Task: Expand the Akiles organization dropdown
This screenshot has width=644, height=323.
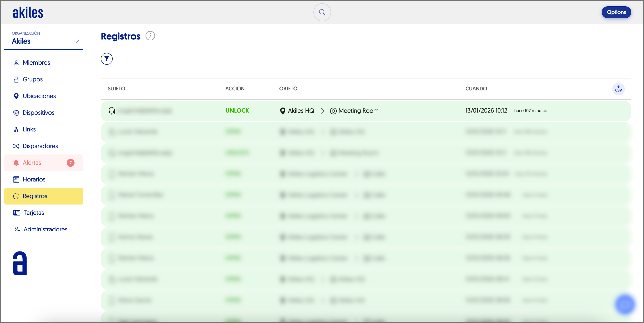Action: [x=76, y=41]
